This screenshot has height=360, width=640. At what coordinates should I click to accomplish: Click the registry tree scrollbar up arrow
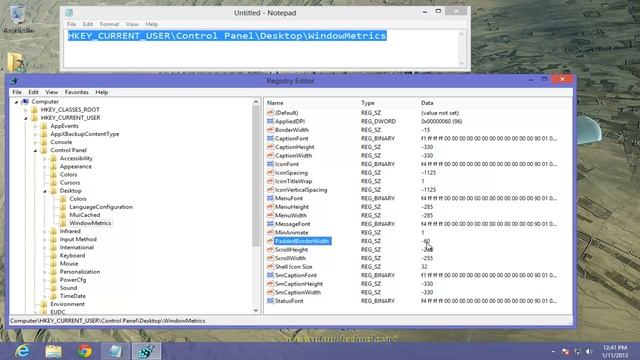[256, 102]
